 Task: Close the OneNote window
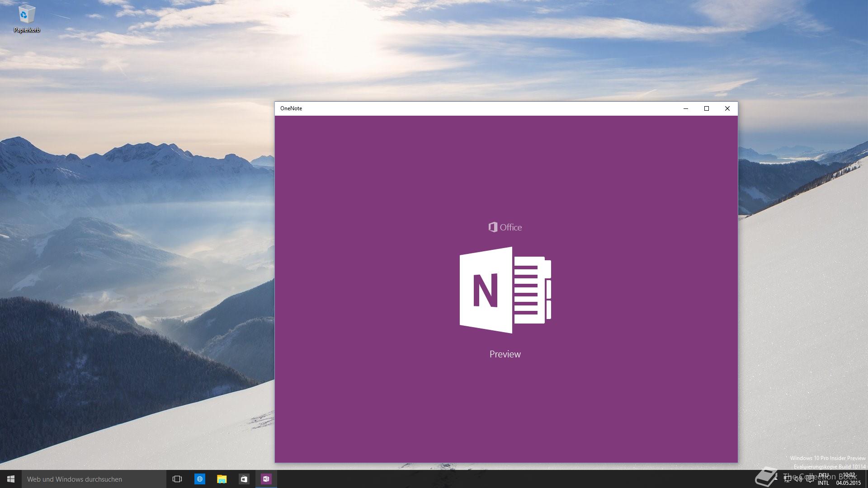[727, 108]
